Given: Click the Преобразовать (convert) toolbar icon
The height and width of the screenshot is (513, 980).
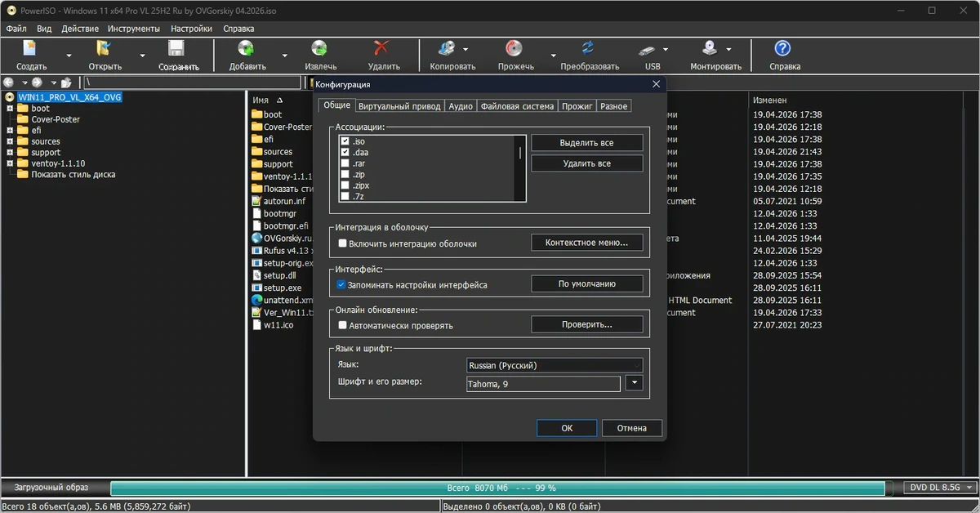Looking at the screenshot, I should pyautogui.click(x=589, y=48).
